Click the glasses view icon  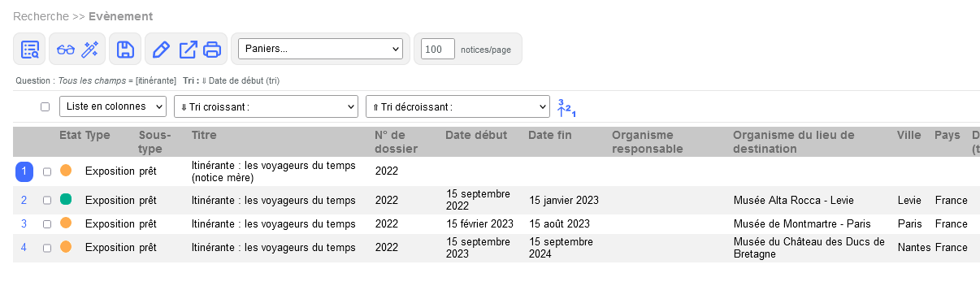66,50
